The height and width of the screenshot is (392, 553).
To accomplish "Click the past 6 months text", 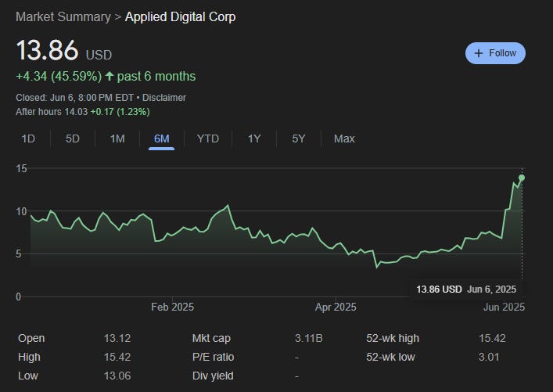I will (x=156, y=76).
